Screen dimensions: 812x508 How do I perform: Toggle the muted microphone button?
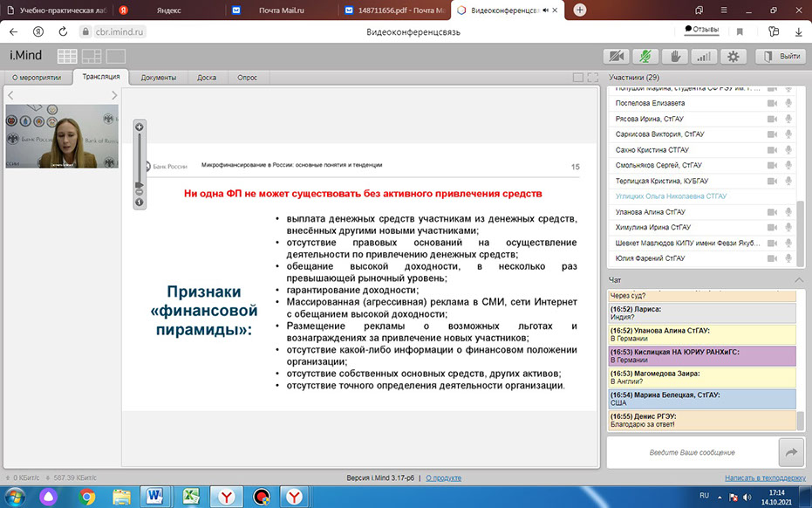(x=645, y=57)
